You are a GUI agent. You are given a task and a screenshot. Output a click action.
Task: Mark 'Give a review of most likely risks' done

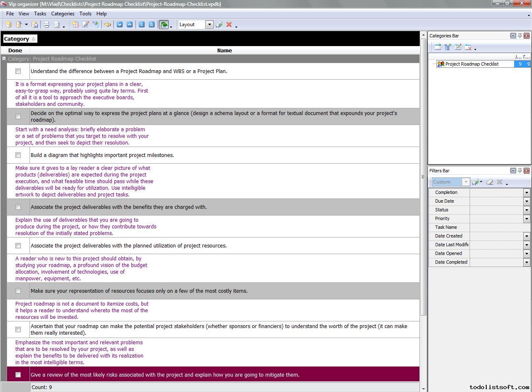click(18, 375)
